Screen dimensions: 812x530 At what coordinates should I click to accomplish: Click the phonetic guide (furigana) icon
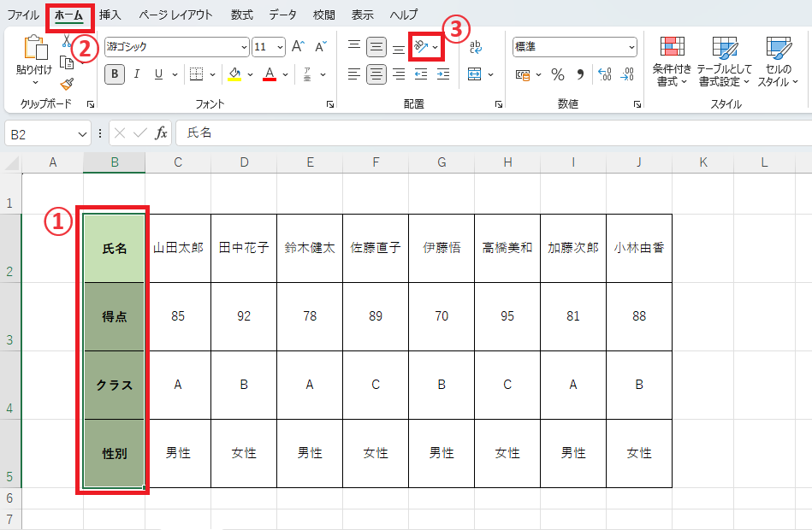pos(307,74)
